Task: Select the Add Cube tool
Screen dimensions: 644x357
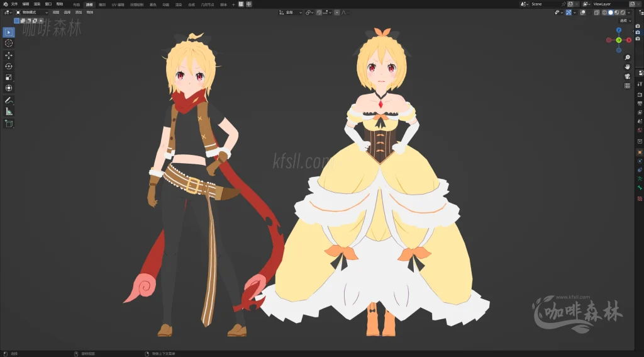Action: (x=9, y=123)
